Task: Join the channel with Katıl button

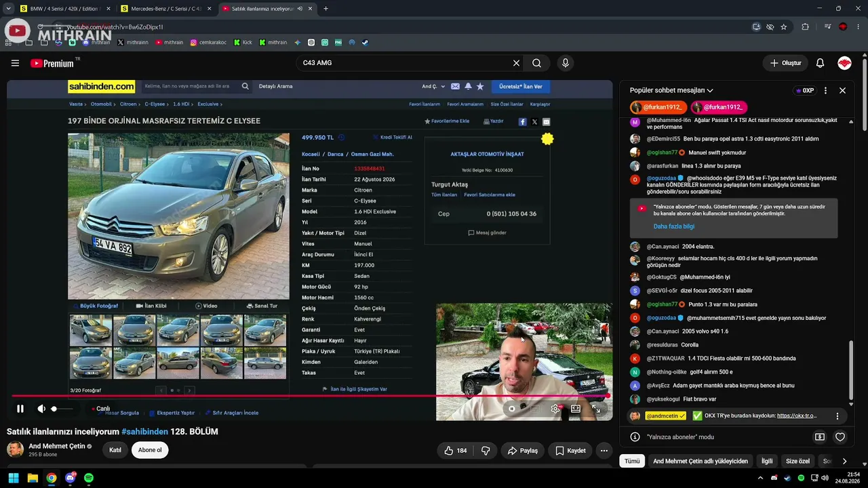Action: (115, 450)
